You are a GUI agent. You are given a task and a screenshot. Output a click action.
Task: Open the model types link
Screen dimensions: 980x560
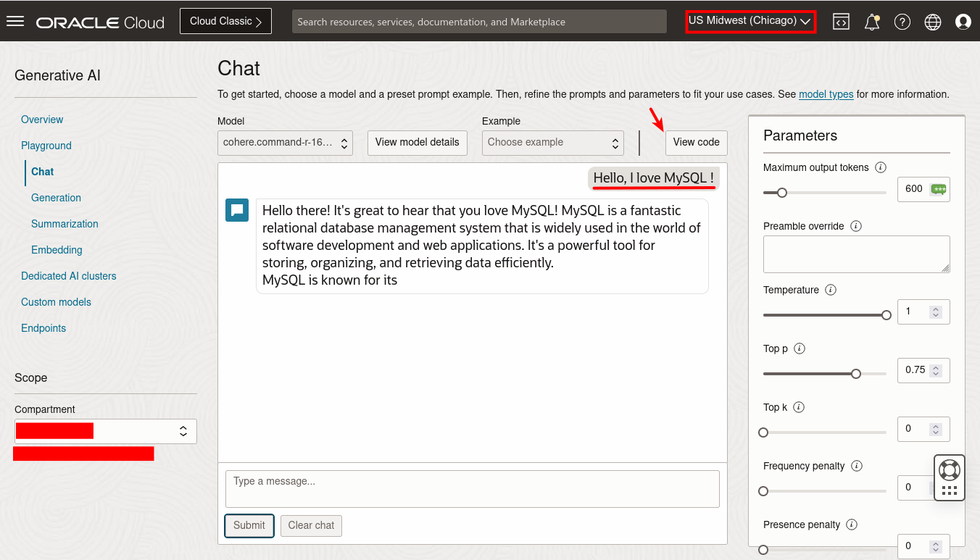(x=826, y=94)
